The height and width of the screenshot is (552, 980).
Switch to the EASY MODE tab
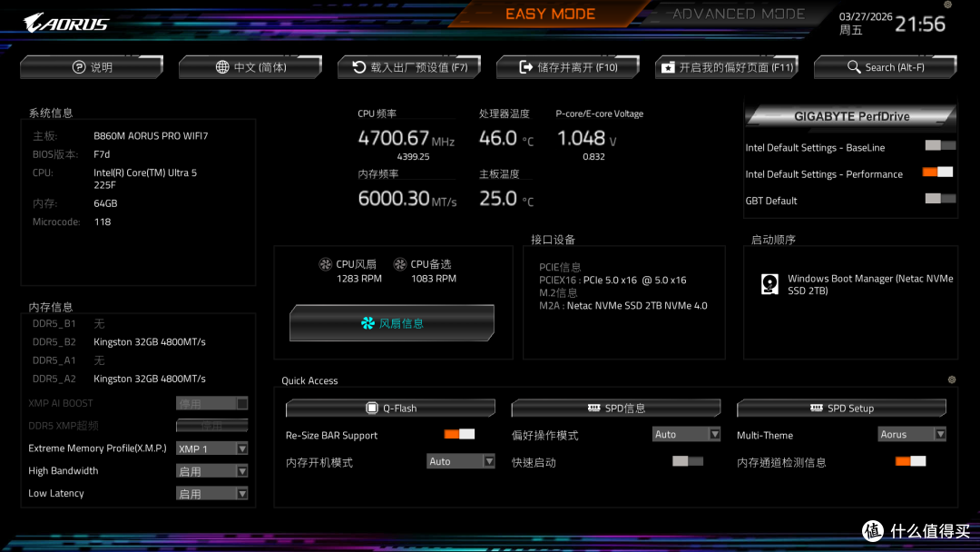point(550,14)
